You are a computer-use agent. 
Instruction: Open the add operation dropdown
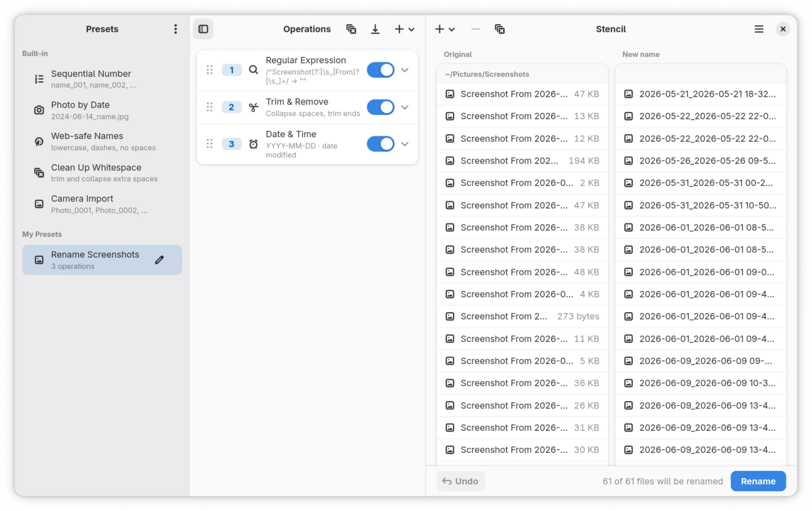click(404, 29)
